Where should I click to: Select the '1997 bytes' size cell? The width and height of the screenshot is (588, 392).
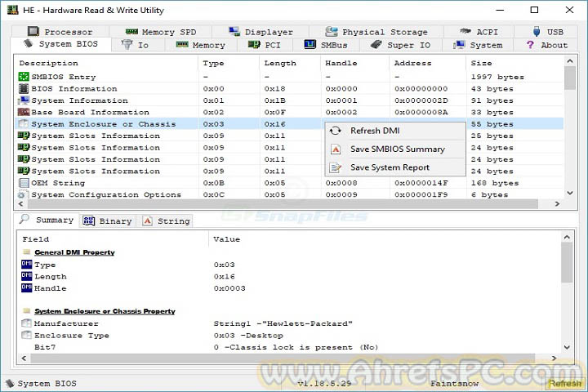click(x=497, y=77)
